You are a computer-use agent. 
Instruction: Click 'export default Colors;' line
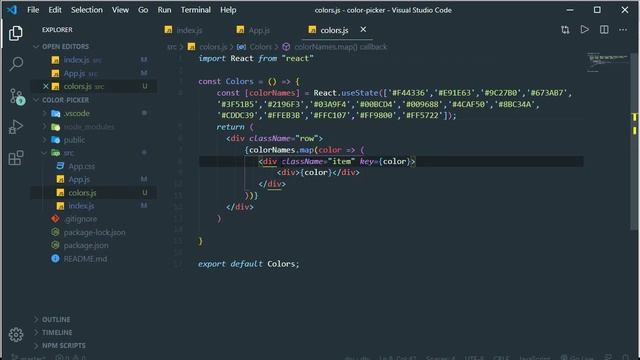(x=249, y=264)
